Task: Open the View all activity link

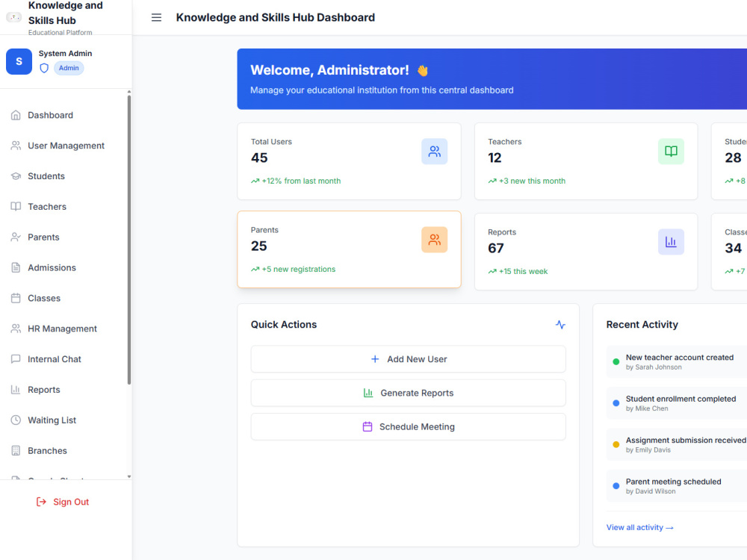Action: [x=640, y=528]
